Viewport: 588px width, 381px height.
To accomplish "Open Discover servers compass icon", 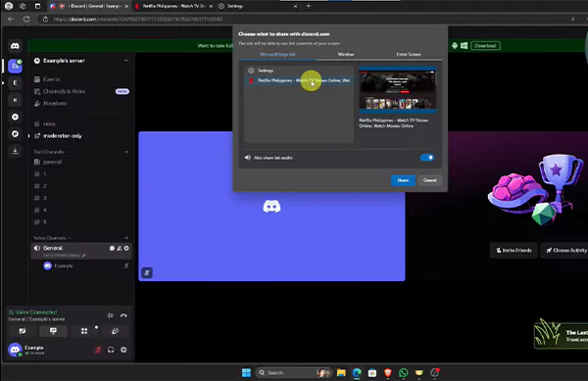I will click(x=15, y=134).
